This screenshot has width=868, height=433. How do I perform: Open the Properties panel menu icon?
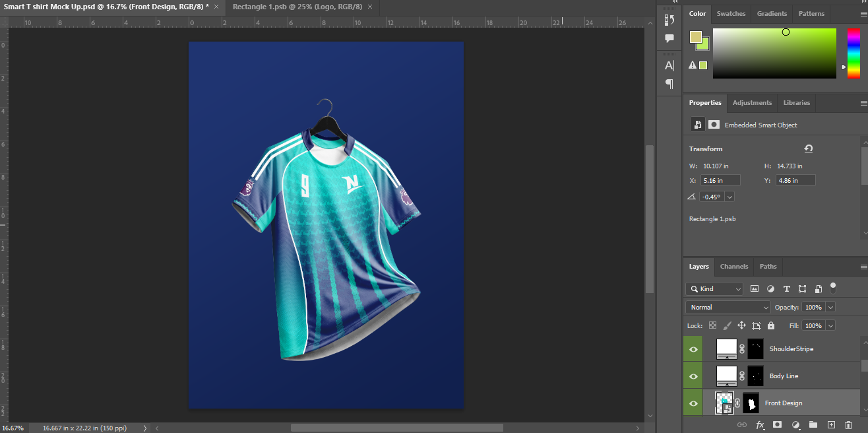863,103
